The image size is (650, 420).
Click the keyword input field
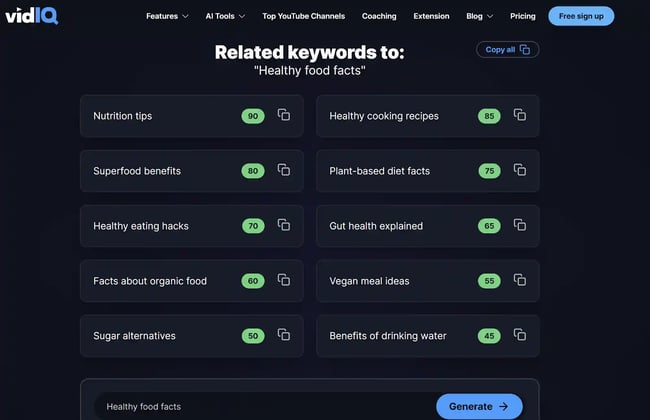[260, 406]
